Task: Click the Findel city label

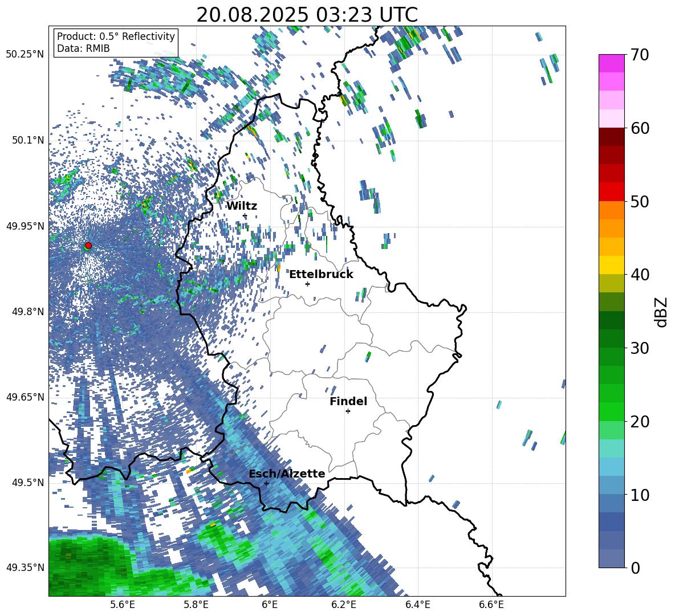Action: (348, 401)
